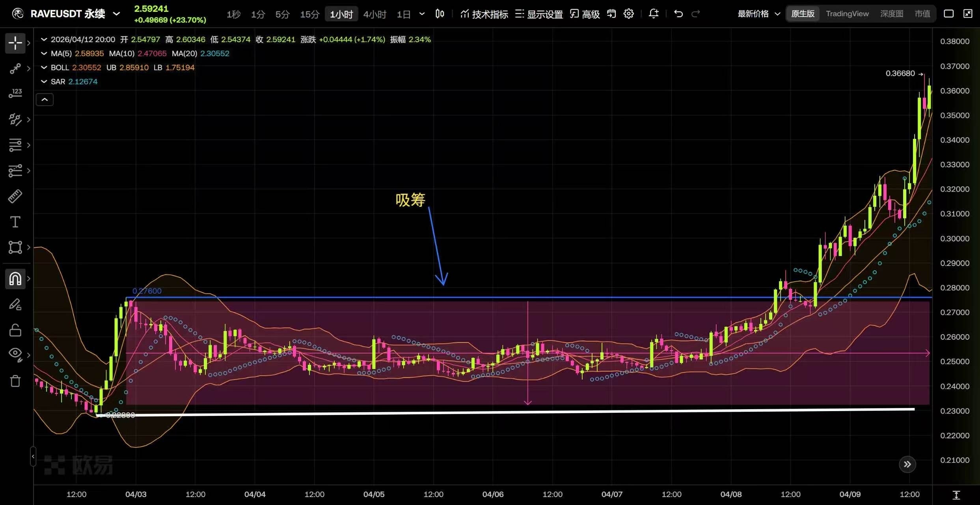Switch to the TradingView chart tab
Screen dimensions: 980x505
(847, 14)
